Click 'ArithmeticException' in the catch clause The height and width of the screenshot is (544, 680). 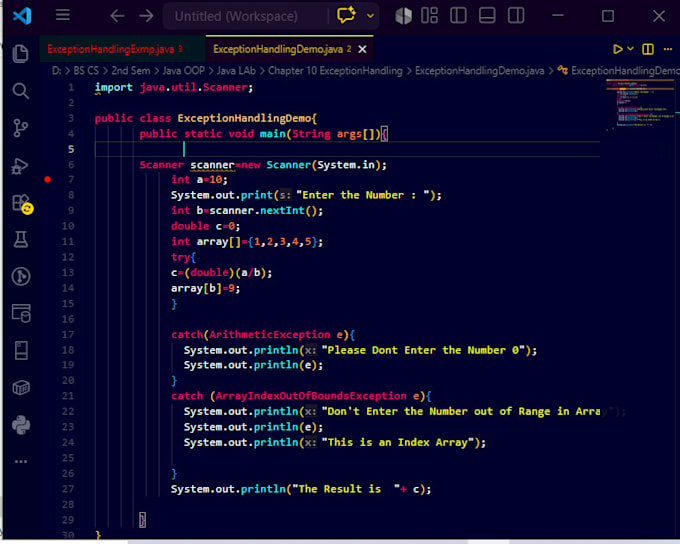270,334
